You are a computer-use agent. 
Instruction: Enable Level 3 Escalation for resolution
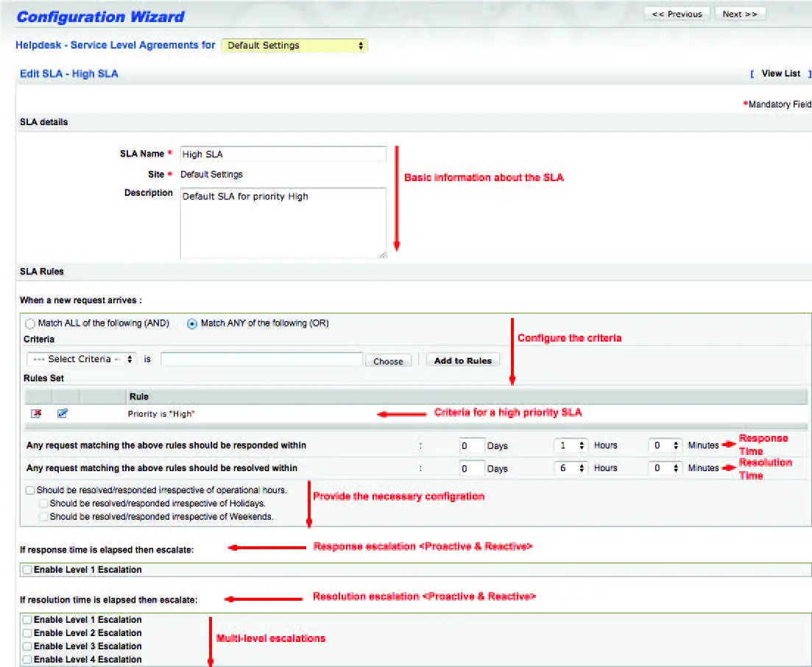coord(27,646)
